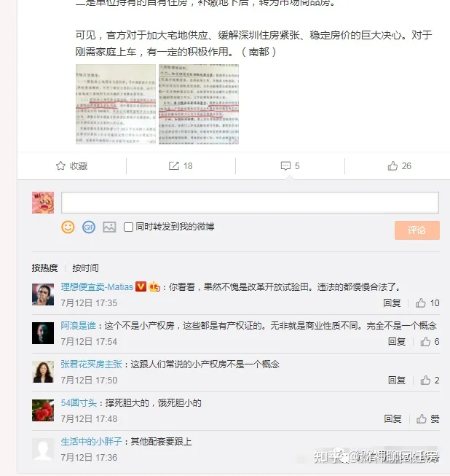Attach a picture using the image icon

pos(109,227)
